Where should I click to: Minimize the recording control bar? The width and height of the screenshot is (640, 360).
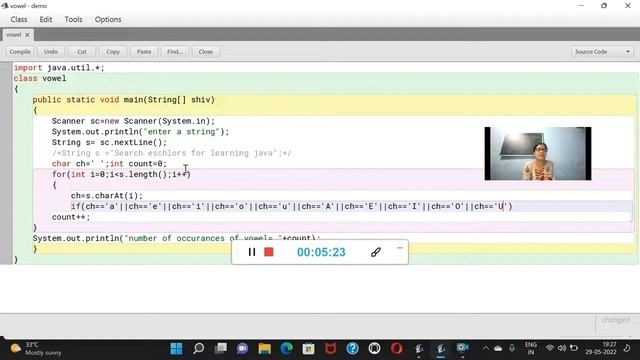tap(400, 248)
